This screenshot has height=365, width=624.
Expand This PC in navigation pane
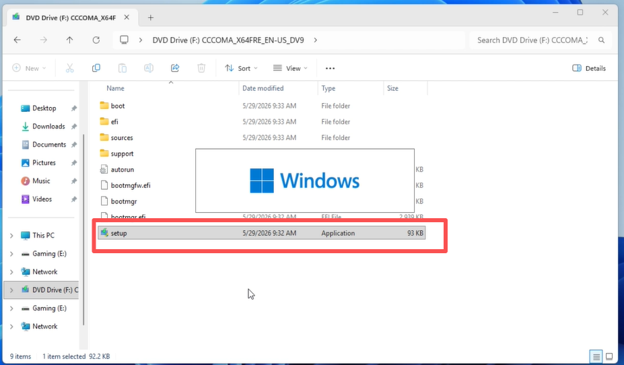pyautogui.click(x=12, y=236)
